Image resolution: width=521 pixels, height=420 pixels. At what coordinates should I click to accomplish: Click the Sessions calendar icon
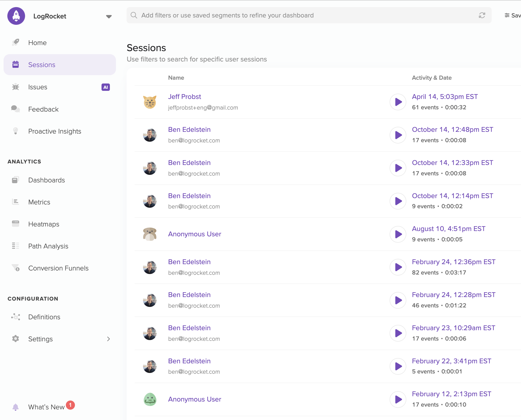[x=16, y=65]
